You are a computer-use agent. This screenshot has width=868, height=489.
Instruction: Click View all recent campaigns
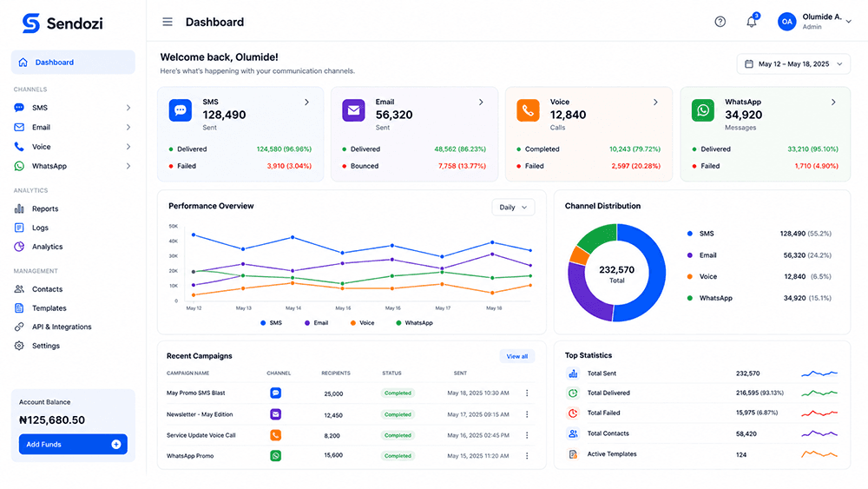pos(517,357)
